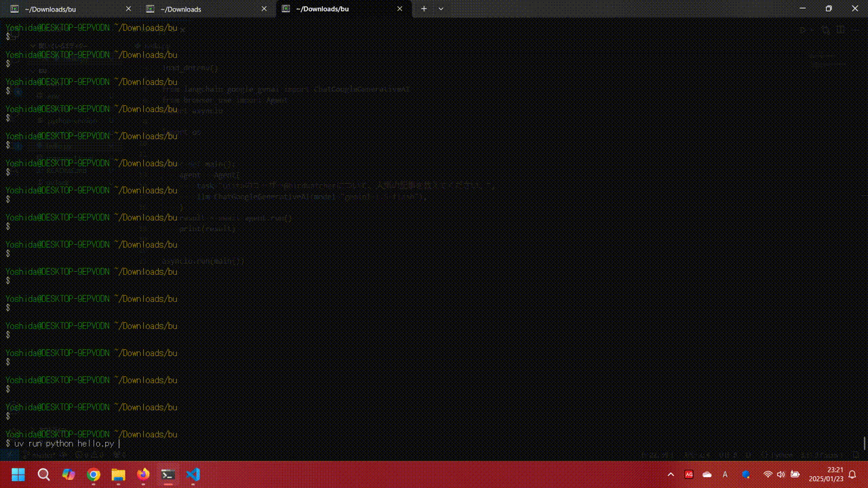Click the command prompt after uv run python hello.py
The image size is (868, 488).
point(117,443)
